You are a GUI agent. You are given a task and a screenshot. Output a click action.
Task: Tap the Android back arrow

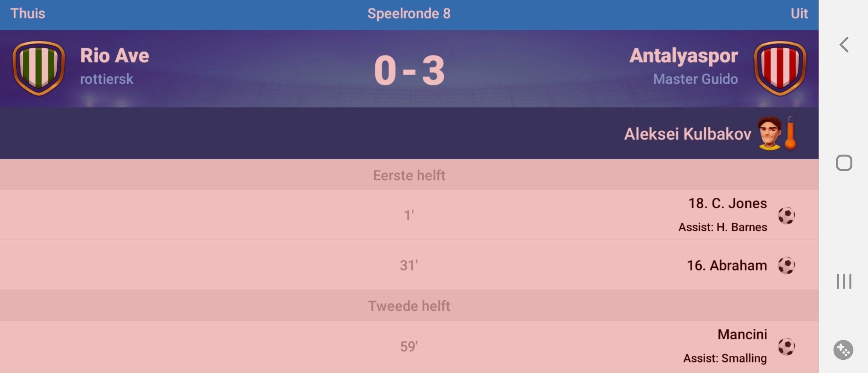point(844,45)
